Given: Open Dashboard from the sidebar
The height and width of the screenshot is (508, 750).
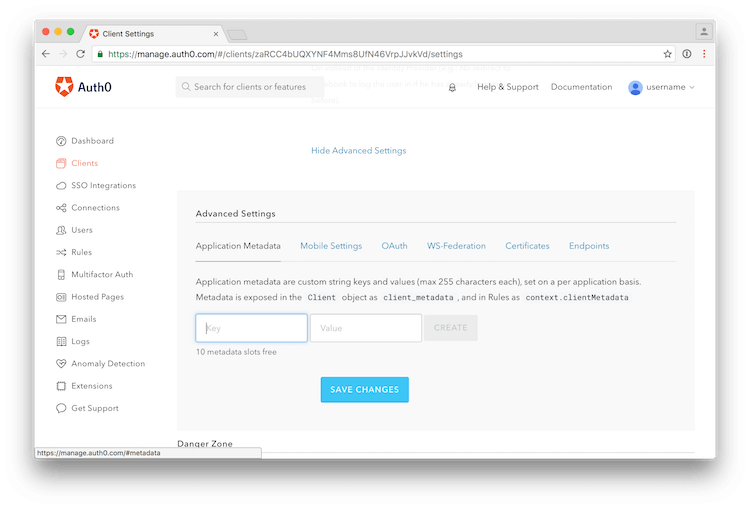Looking at the screenshot, I should (92, 141).
